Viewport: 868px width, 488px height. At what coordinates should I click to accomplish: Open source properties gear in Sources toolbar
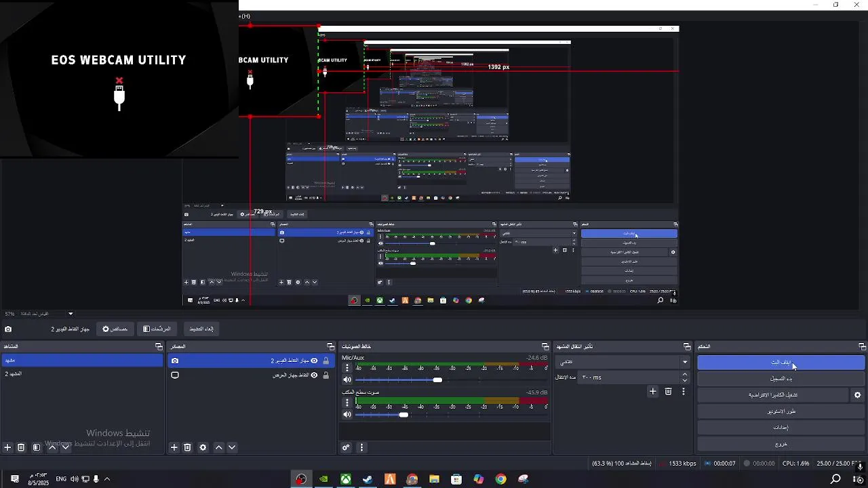click(203, 447)
